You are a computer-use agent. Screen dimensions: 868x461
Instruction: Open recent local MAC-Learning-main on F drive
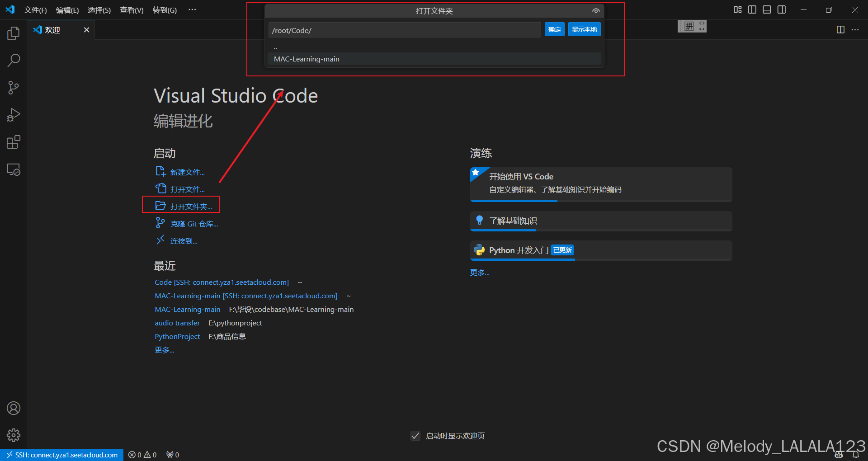(x=187, y=309)
